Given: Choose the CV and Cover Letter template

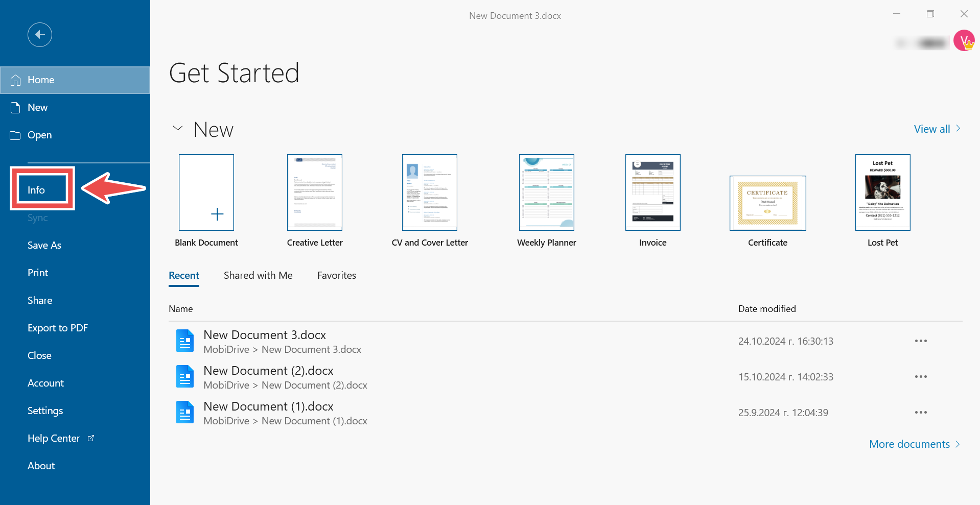Looking at the screenshot, I should click(430, 193).
